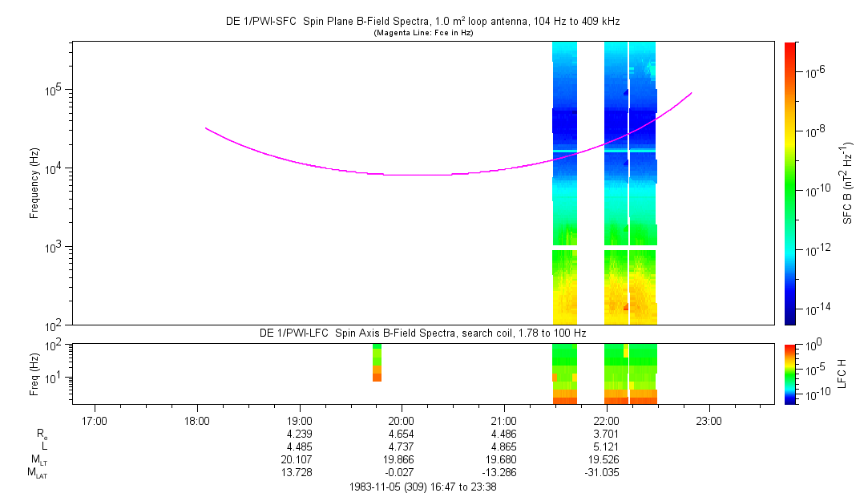The height and width of the screenshot is (497, 868).
Task: Click the LFC H colorbar
Action: 790,374
